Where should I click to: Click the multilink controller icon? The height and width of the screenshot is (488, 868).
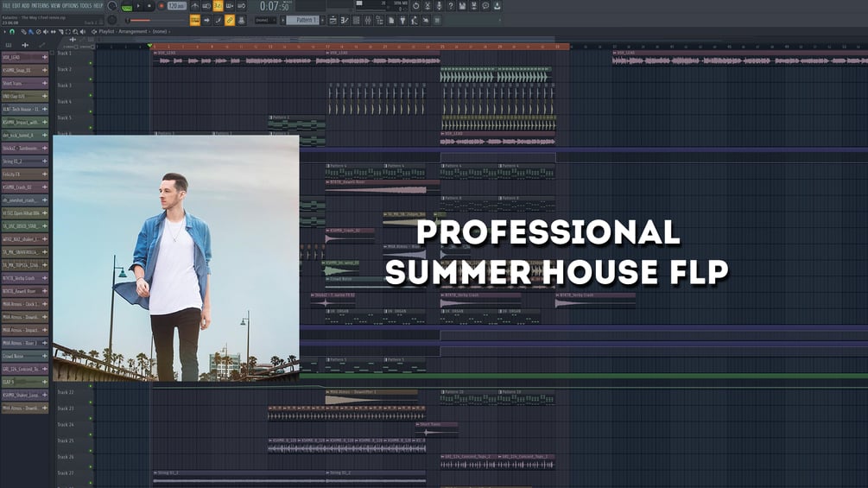(241, 20)
